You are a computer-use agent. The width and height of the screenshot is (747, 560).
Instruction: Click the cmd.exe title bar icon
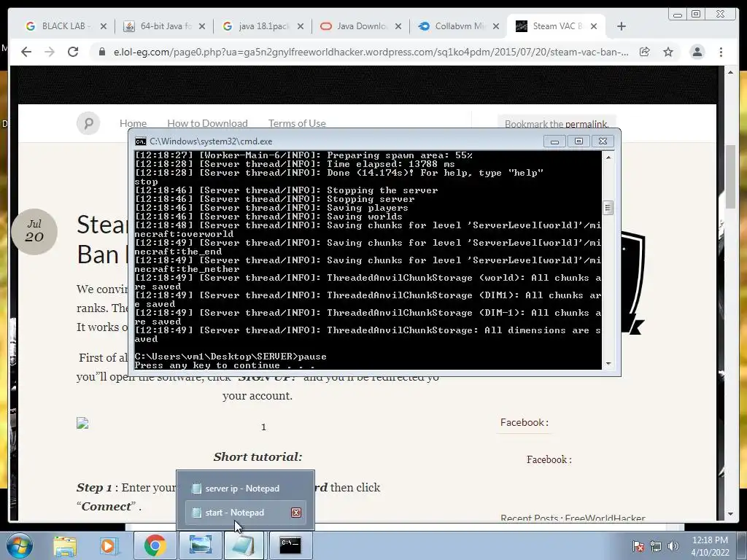141,141
